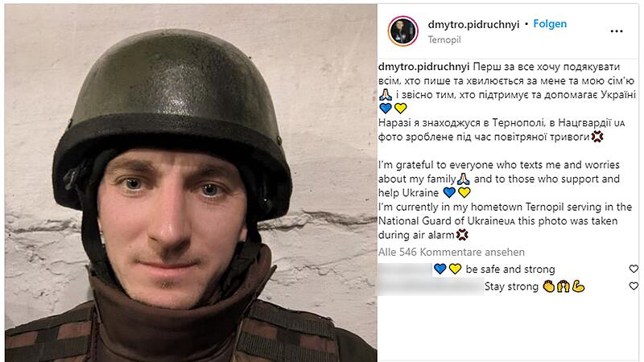The image size is (644, 362).
Task: Click the soldier selfie photo
Action: point(191,183)
